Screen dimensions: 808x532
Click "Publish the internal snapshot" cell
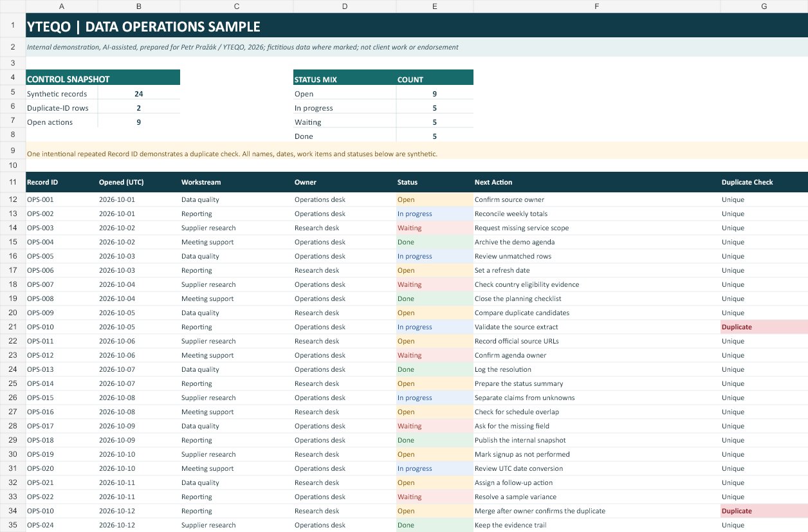tap(597, 440)
